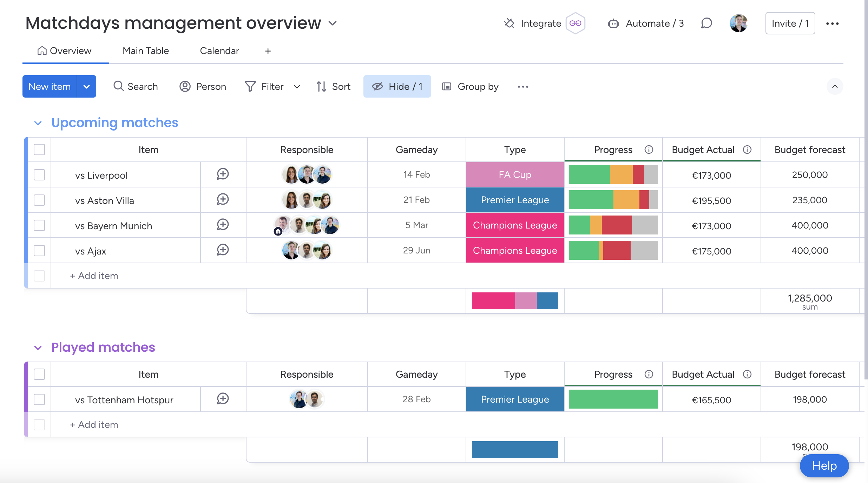Image resolution: width=868 pixels, height=483 pixels.
Task: Change Premier League type for vs Aston Villa
Action: pos(515,200)
